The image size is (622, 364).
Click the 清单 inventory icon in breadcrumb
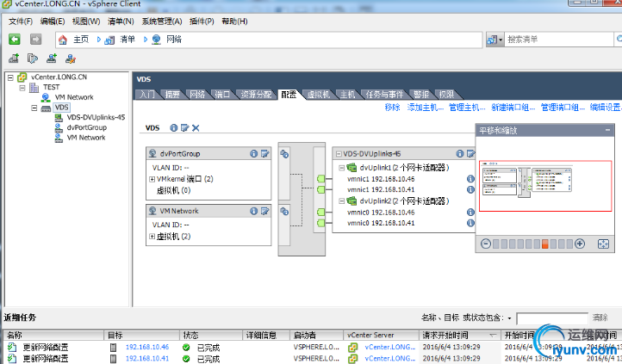coord(109,40)
